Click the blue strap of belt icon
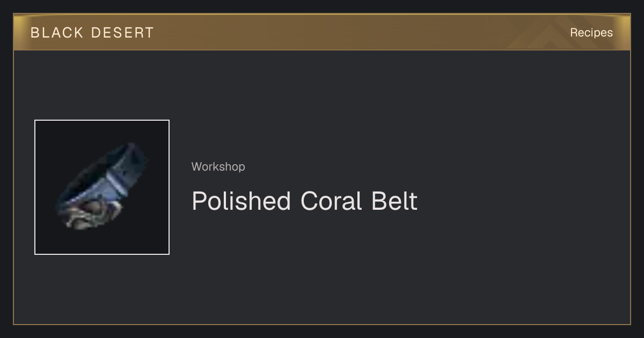Viewport: 644px width, 338px height. click(115, 182)
